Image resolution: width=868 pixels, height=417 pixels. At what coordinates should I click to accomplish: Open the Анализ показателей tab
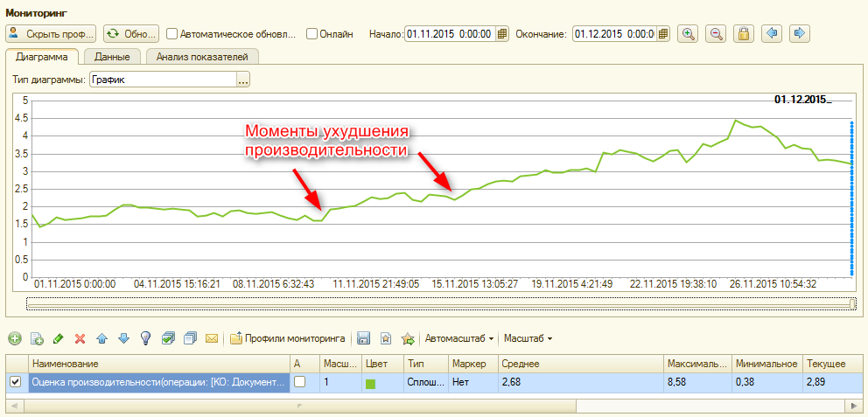tap(202, 57)
